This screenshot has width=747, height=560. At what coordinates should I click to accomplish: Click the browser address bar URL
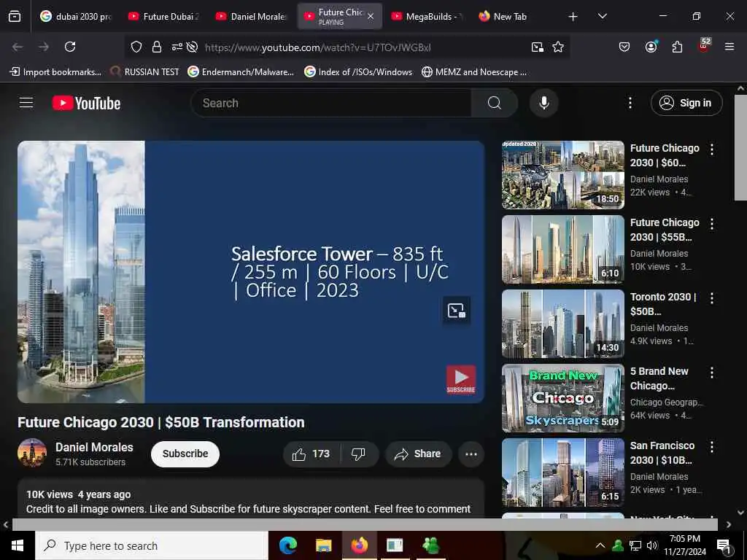(x=318, y=47)
